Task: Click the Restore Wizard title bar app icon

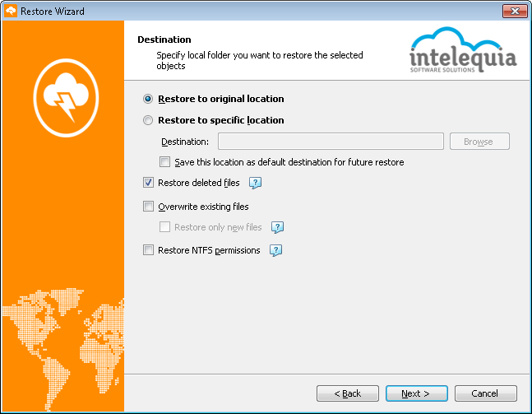Action: pos(11,12)
